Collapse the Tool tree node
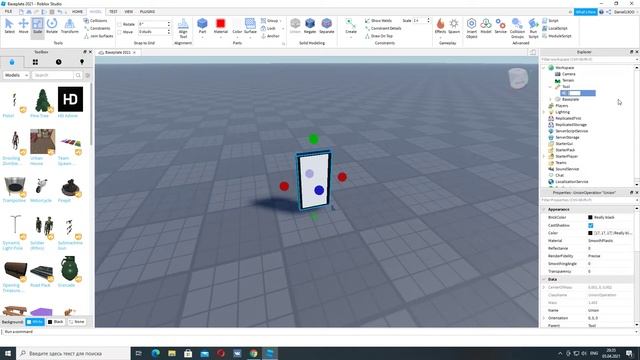Image resolution: width=640 pixels, height=360 pixels. pos(550,87)
